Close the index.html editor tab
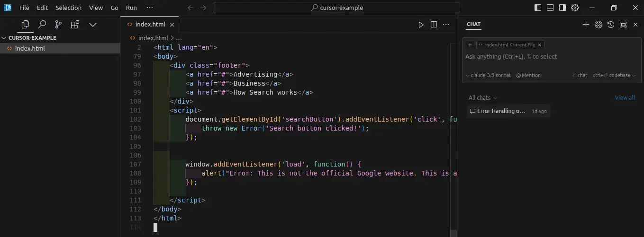 click(172, 25)
